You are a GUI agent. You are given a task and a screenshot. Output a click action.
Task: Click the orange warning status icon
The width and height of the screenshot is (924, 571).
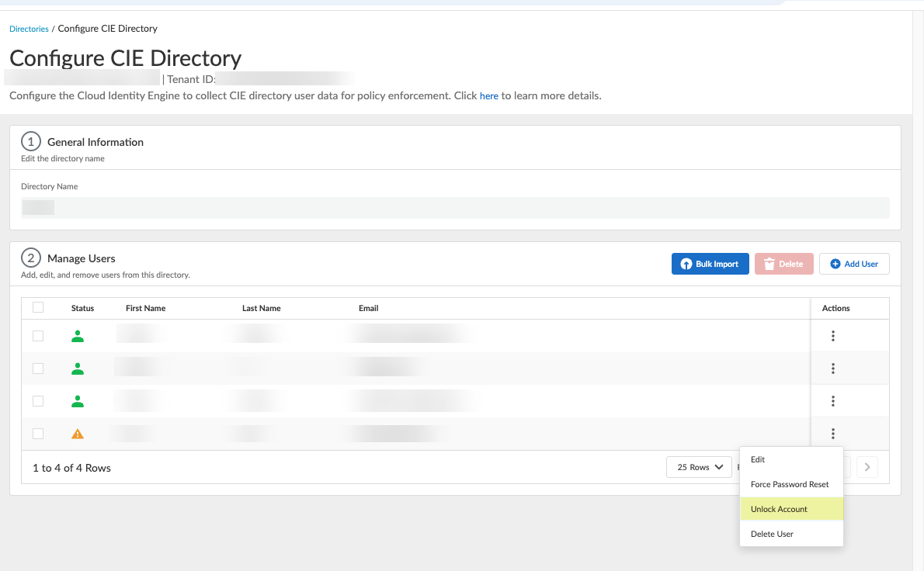pos(77,434)
